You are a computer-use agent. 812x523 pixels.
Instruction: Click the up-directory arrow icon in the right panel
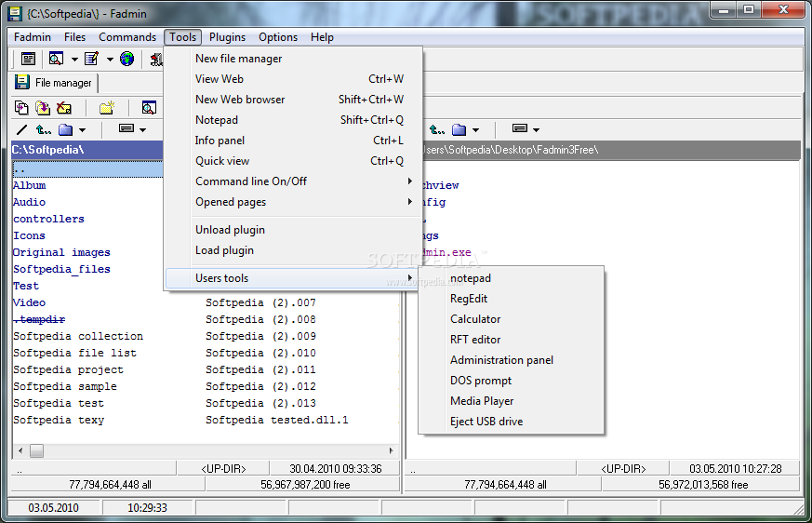pyautogui.click(x=437, y=129)
